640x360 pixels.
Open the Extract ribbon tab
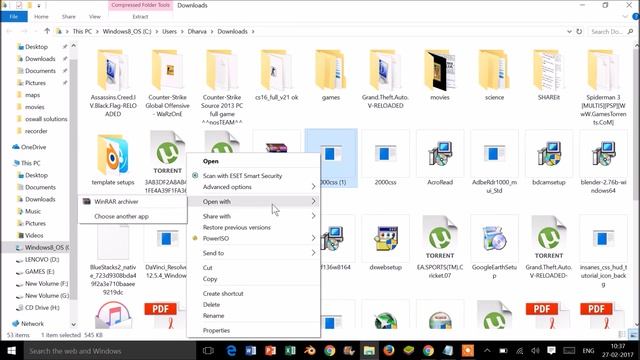(x=140, y=17)
